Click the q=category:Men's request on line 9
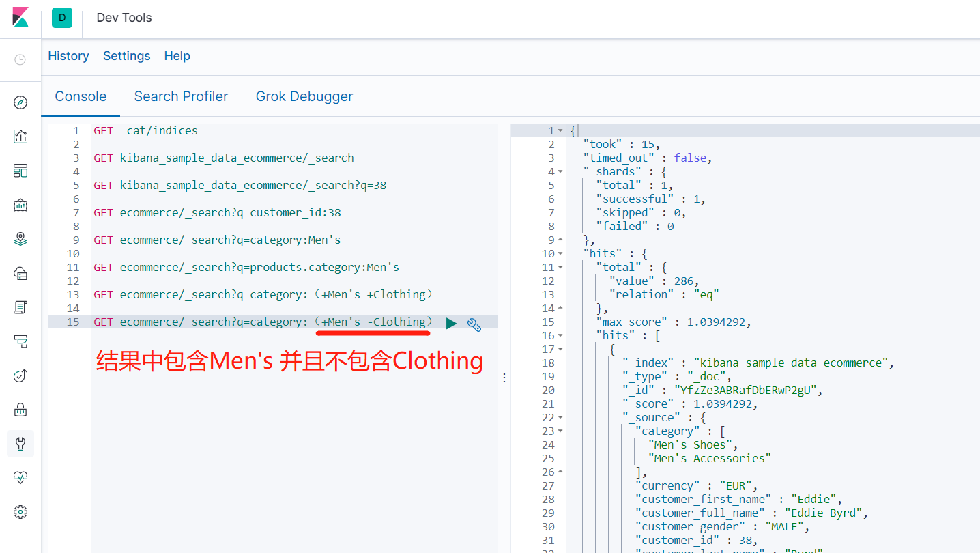Image resolution: width=980 pixels, height=553 pixels. [217, 240]
